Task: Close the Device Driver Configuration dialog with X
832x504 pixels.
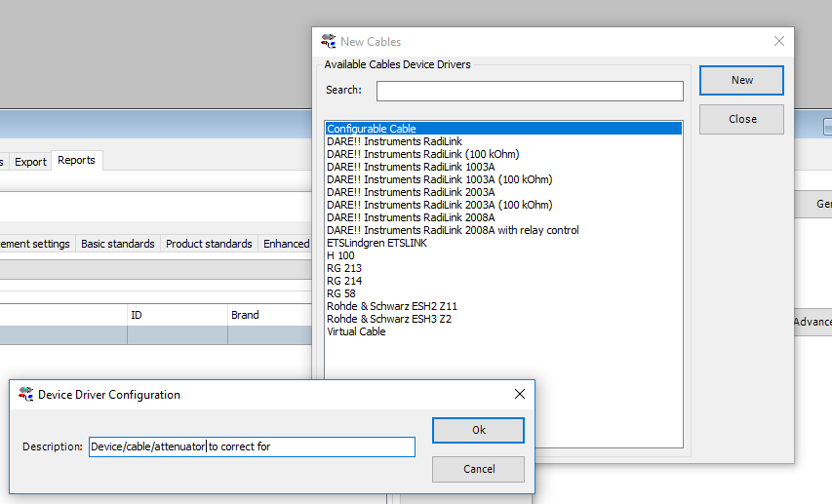Action: click(x=520, y=394)
